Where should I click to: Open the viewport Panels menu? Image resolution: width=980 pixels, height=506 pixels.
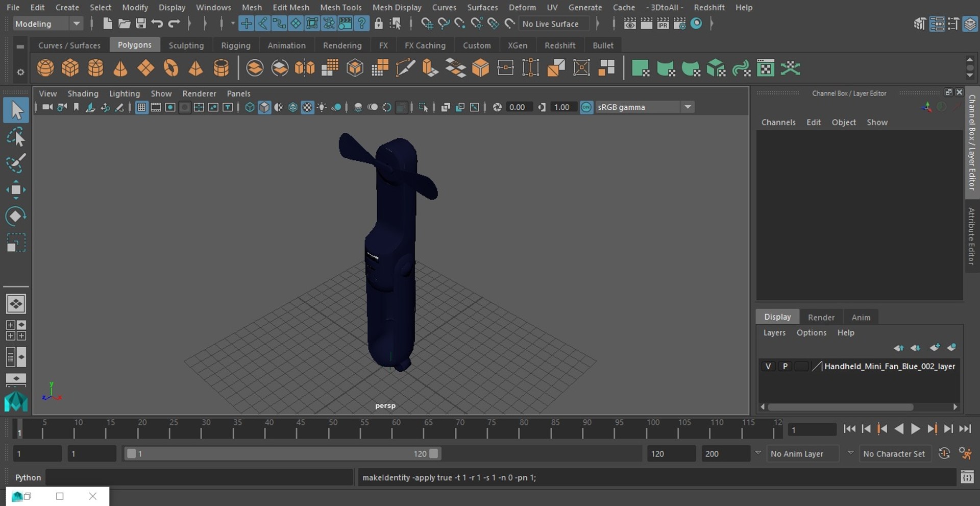[238, 93]
